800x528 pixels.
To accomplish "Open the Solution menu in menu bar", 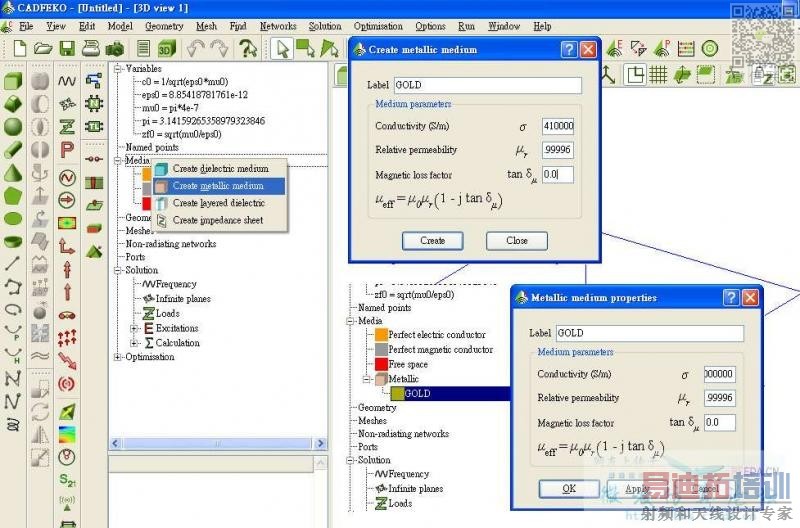I will 325,26.
